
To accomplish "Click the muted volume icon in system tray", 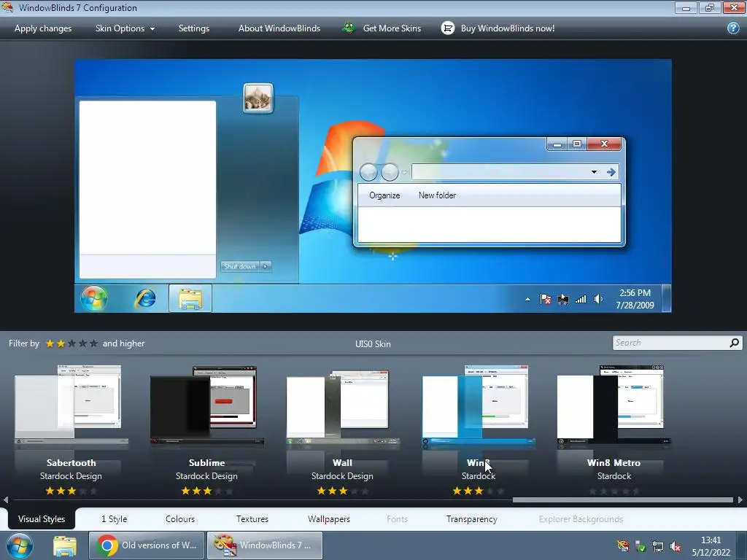I will coord(675,546).
